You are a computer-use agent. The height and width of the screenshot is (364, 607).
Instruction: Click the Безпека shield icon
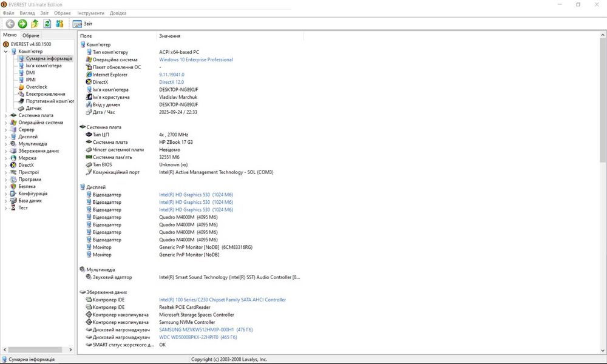click(13, 186)
